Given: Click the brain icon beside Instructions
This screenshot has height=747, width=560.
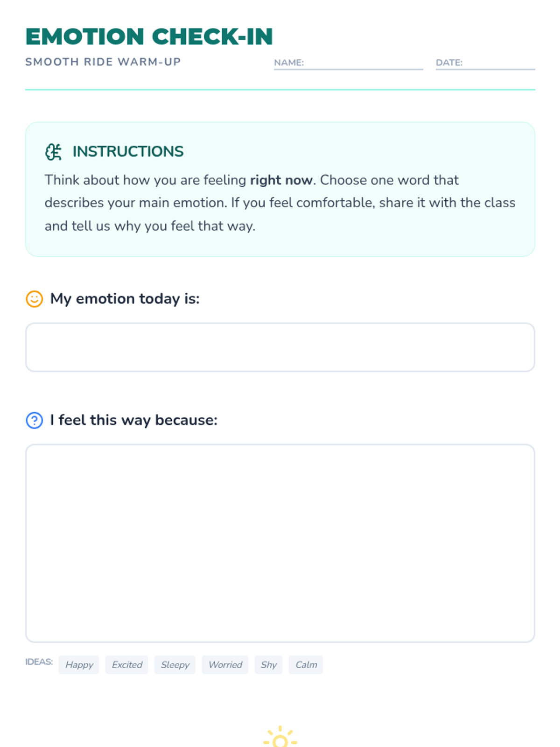Looking at the screenshot, I should pos(53,152).
